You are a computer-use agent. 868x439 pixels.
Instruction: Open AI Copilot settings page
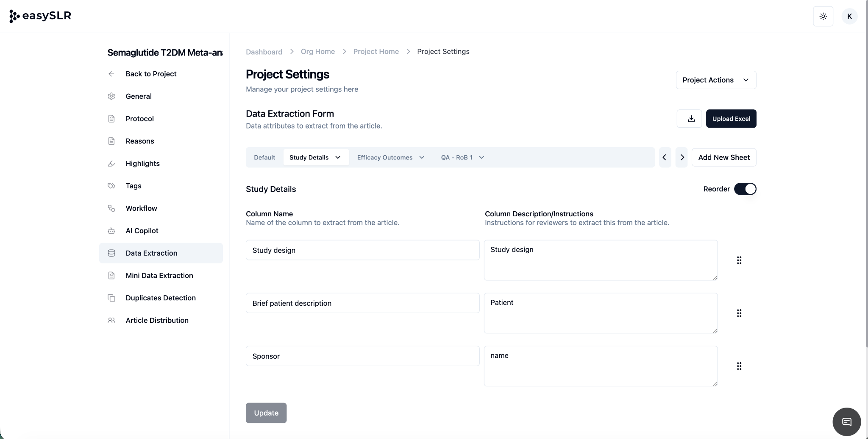(x=142, y=231)
